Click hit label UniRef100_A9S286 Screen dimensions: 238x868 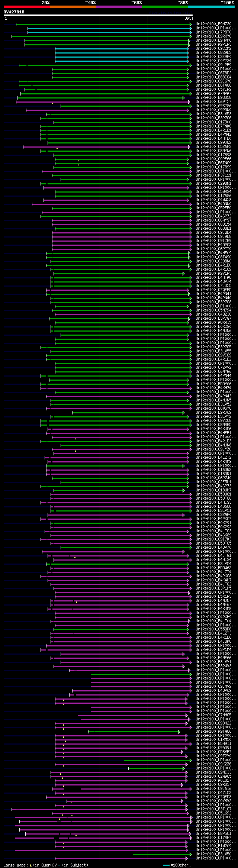pos(213,106)
